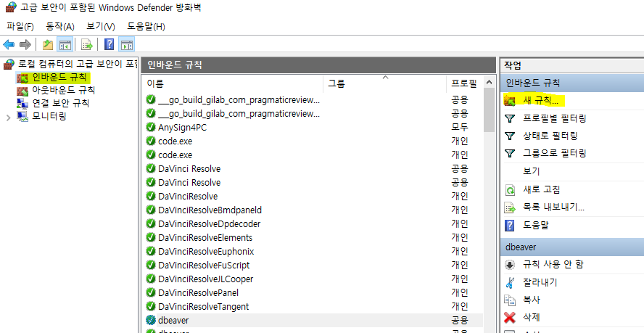Expand the 모니터링 tree node arrow
Screen dimensions: 644x333
pyautogui.click(x=8, y=118)
